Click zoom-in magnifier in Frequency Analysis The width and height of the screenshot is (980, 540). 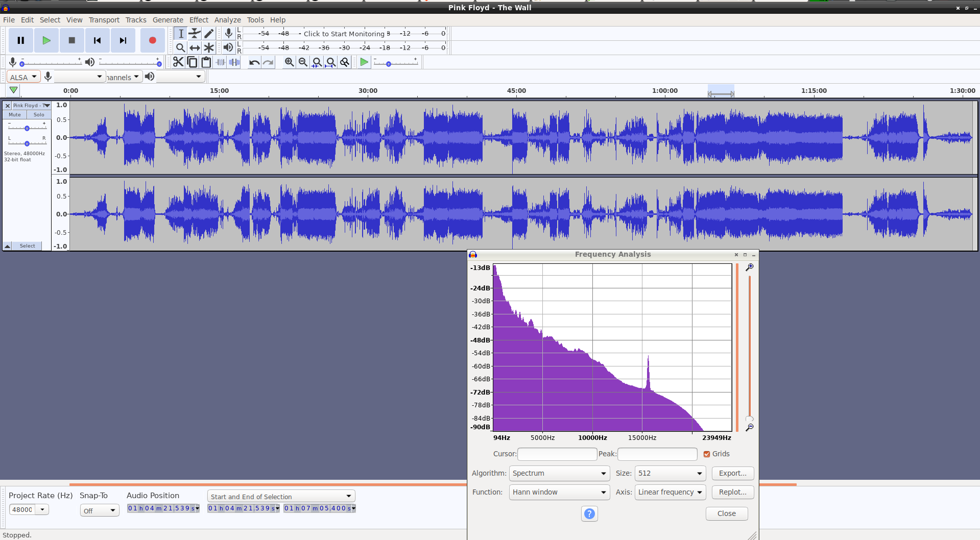[x=749, y=267]
